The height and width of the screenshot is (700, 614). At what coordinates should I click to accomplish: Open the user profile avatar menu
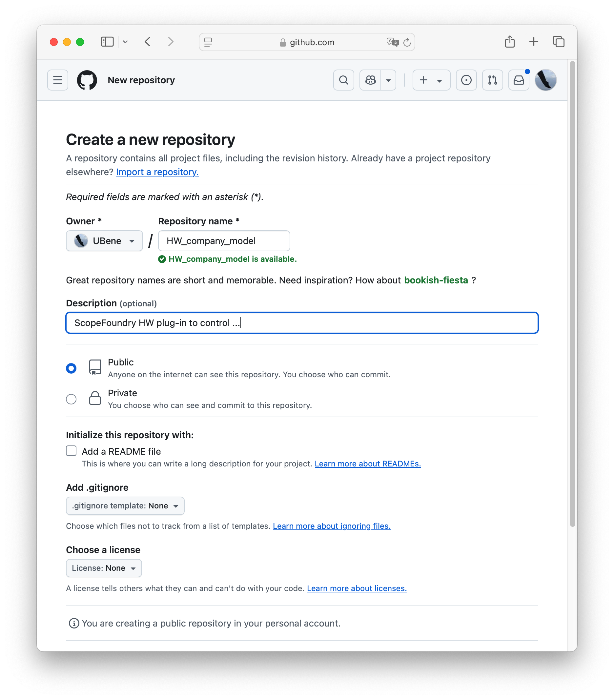pos(545,80)
